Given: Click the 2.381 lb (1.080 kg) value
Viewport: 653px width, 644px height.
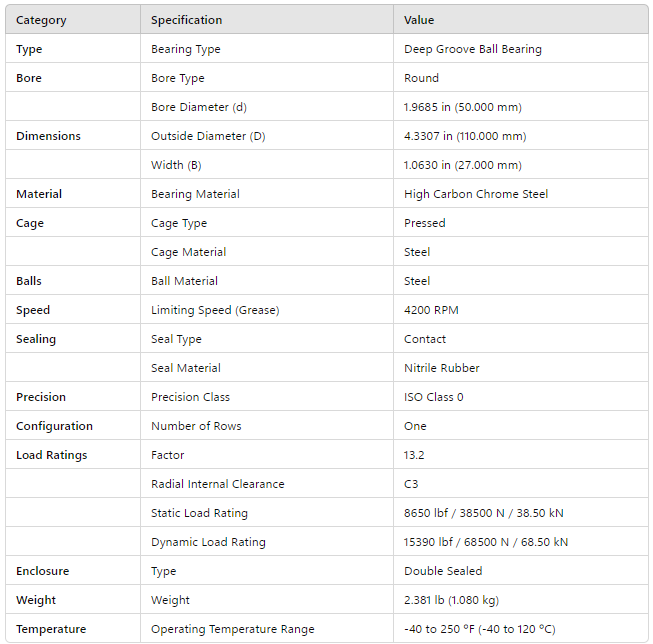Looking at the screenshot, I should tap(451, 600).
